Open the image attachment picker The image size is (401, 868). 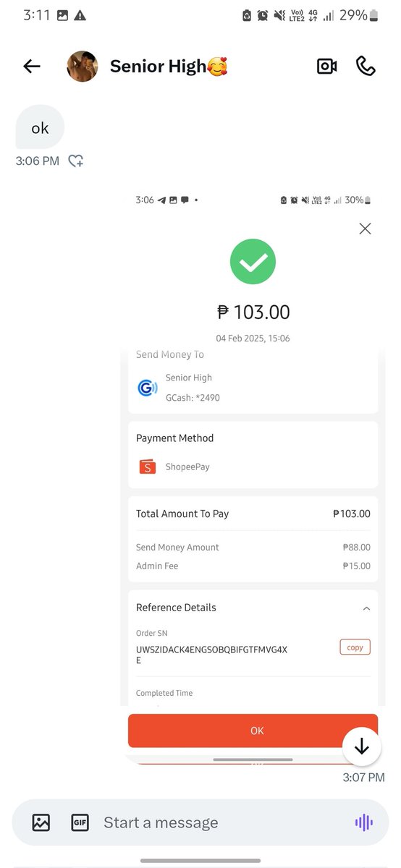[41, 822]
